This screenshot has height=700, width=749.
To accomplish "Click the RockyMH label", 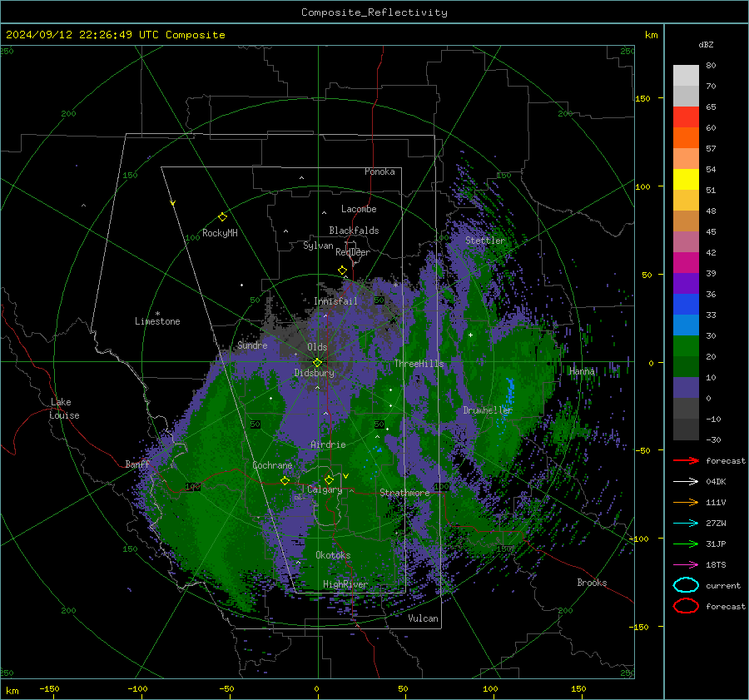I will [220, 233].
